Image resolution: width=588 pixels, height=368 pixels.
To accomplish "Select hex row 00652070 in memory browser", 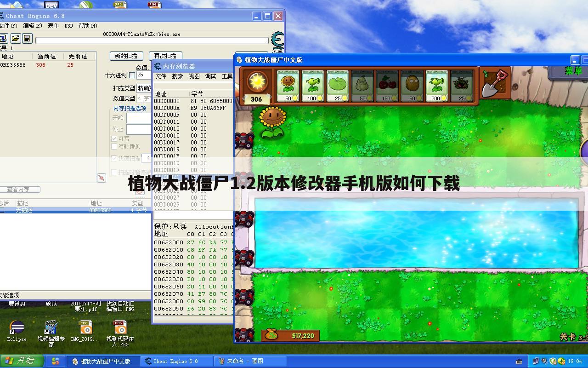I will pos(194,294).
